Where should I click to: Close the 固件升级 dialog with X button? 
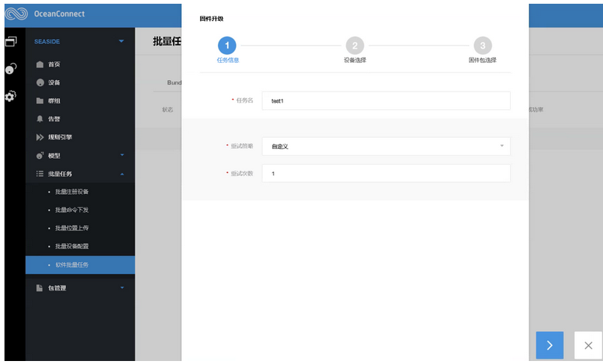coord(588,345)
